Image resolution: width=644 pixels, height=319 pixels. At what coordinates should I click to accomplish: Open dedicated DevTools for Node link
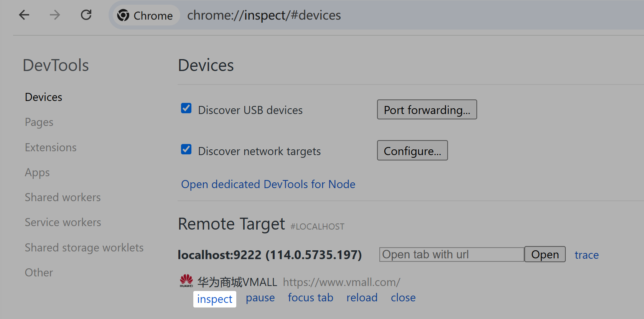pos(268,184)
